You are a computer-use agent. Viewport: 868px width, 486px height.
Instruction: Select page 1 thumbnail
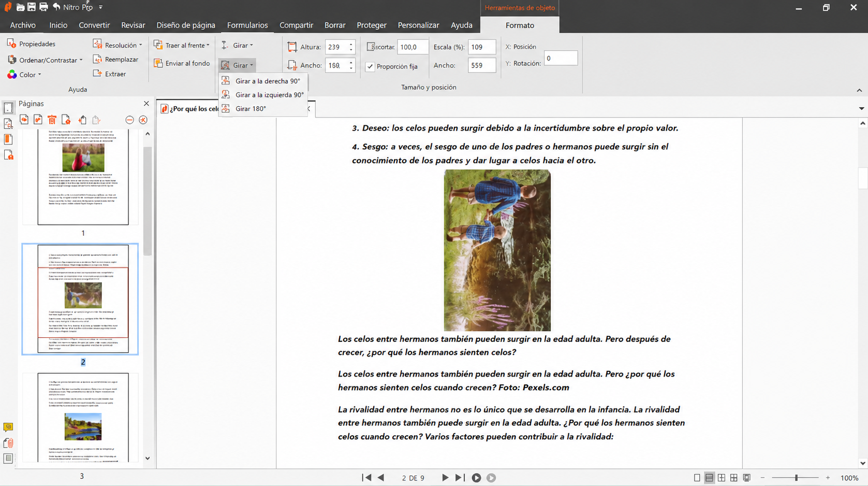click(x=83, y=177)
